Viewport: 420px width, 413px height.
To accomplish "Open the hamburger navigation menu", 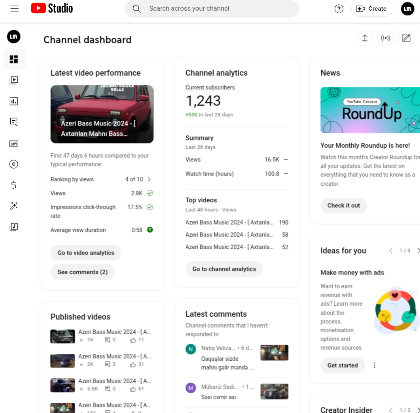I will pos(14,9).
